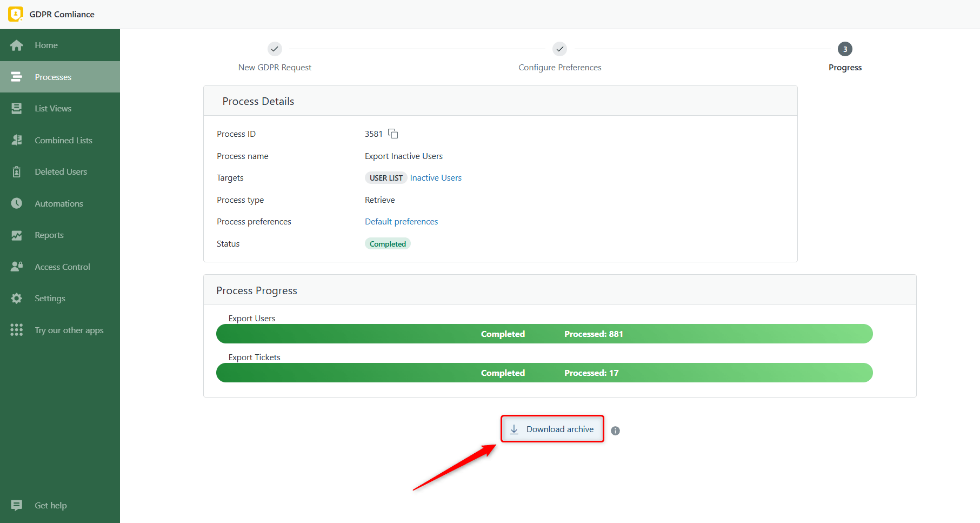The width and height of the screenshot is (980, 523).
Task: Open Settings section
Action: 60,298
